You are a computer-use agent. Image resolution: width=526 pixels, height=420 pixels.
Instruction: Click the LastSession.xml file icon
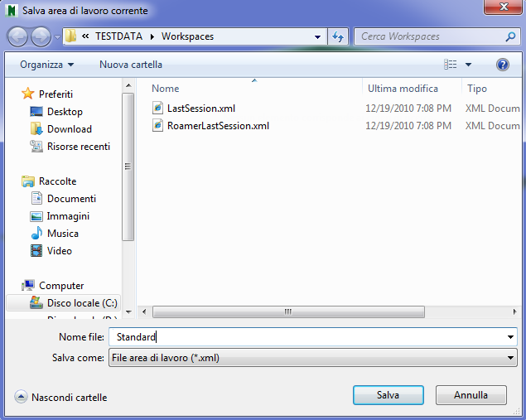tap(157, 108)
